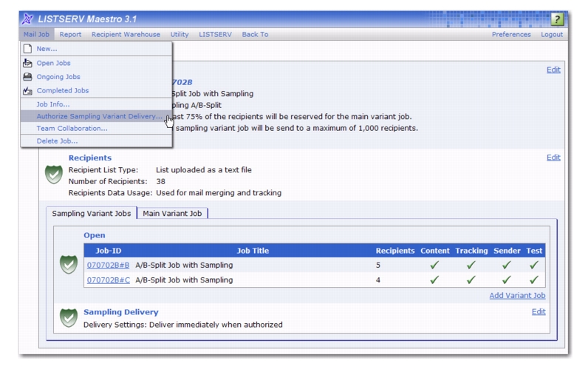Click the Content column header
This screenshot has height=372, width=588.
click(434, 251)
